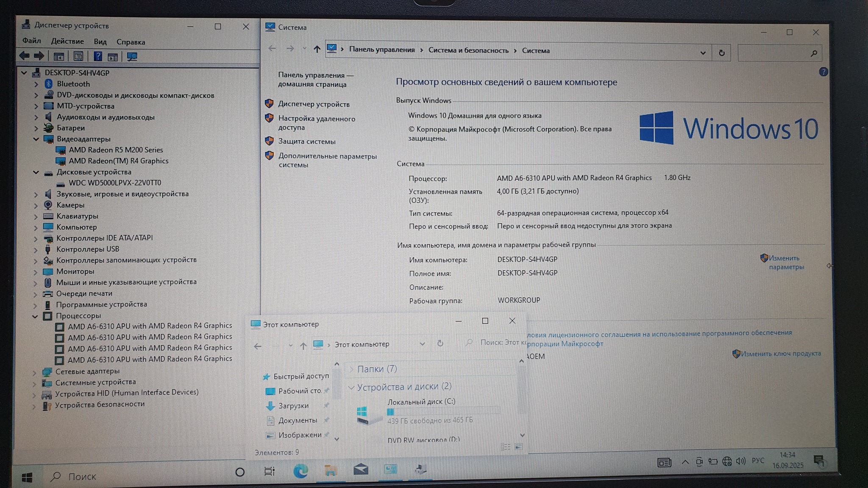Select AMD Radeon R5 M200 Series adapter
Image resolution: width=868 pixels, height=488 pixels.
[116, 150]
